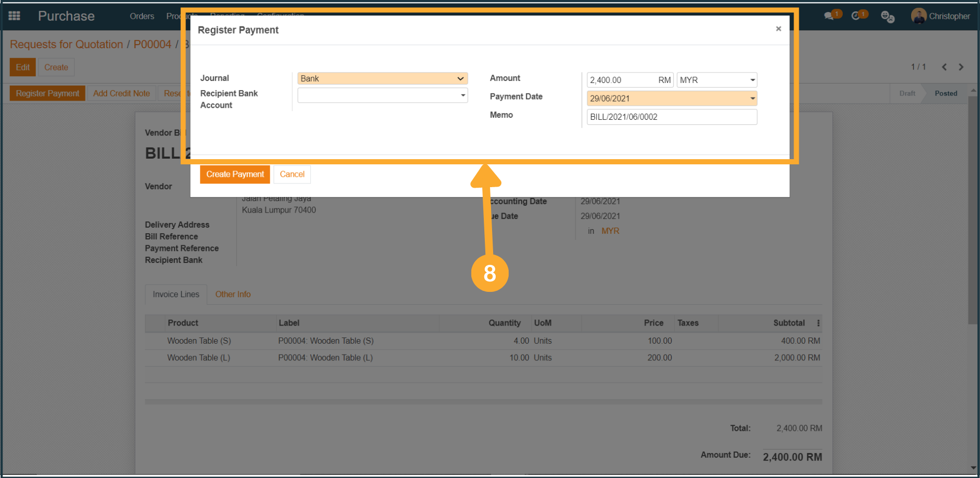Go to previous record arrow
This screenshot has height=478, width=980.
tap(944, 67)
